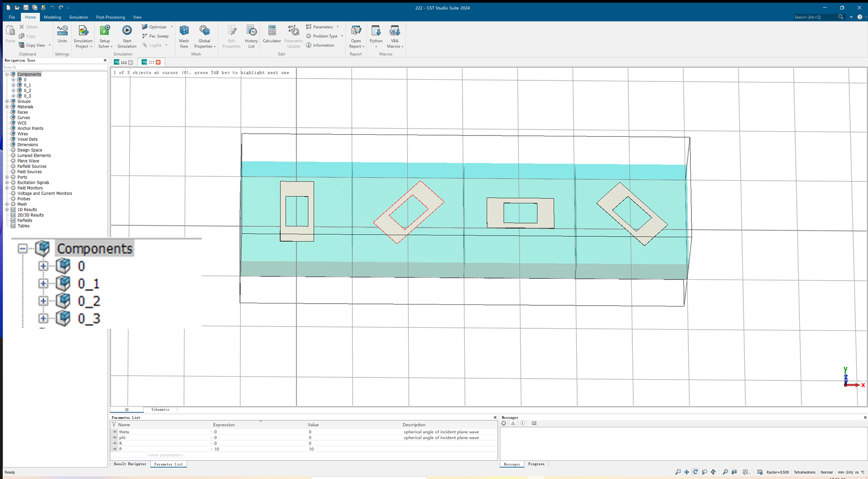
Task: Open the Par. Sweep tool
Action: point(155,36)
